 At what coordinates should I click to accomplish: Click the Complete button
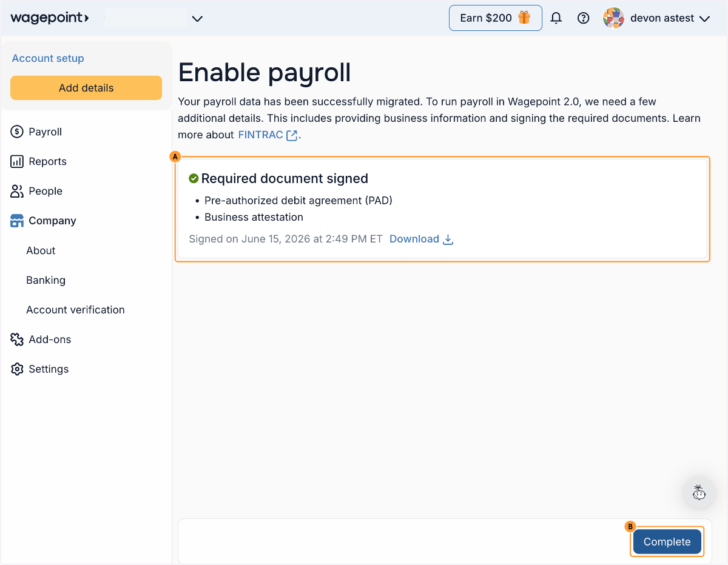[x=667, y=542]
